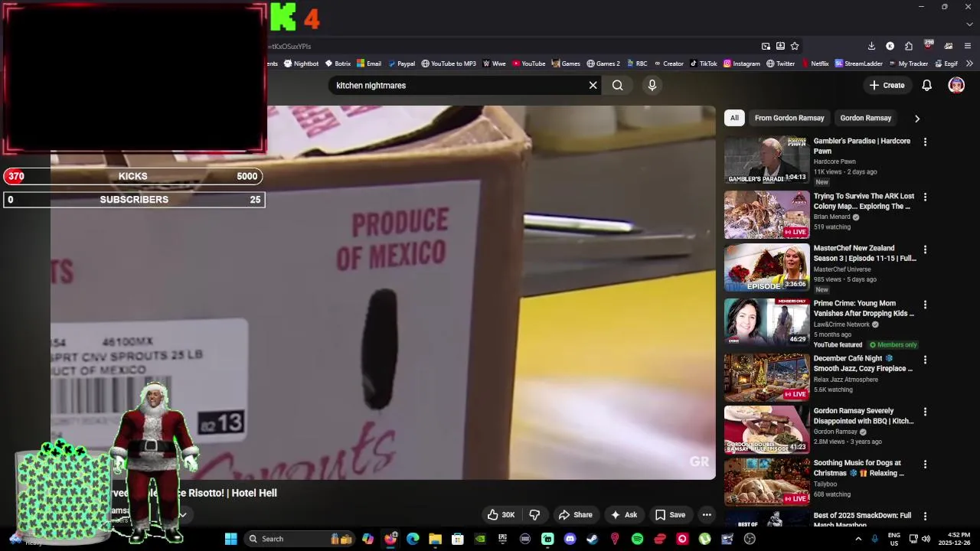The height and width of the screenshot is (551, 980).
Task: Open options for Prime Crime video
Action: 925,304
